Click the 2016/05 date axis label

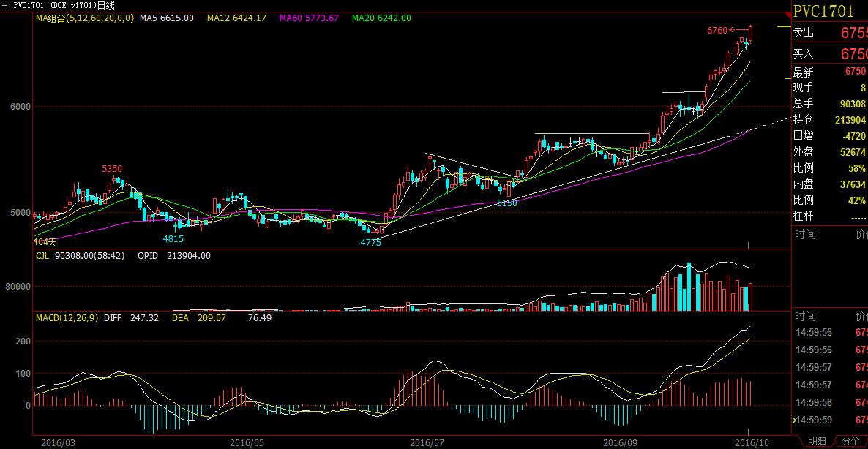tap(247, 443)
